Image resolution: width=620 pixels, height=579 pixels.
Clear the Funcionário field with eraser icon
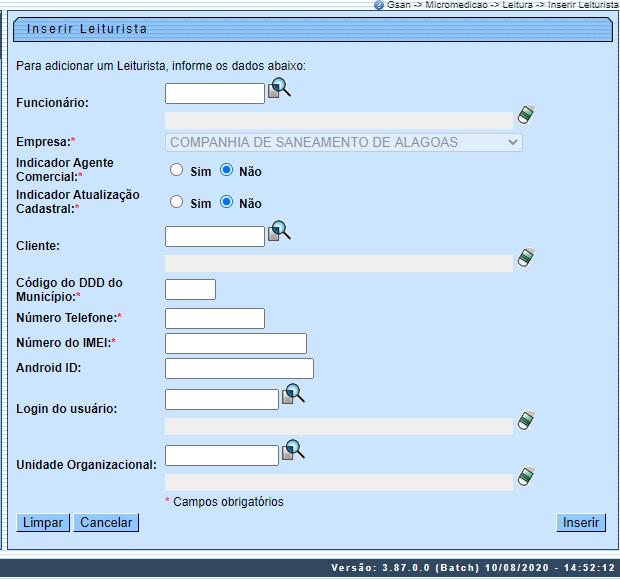(x=526, y=114)
